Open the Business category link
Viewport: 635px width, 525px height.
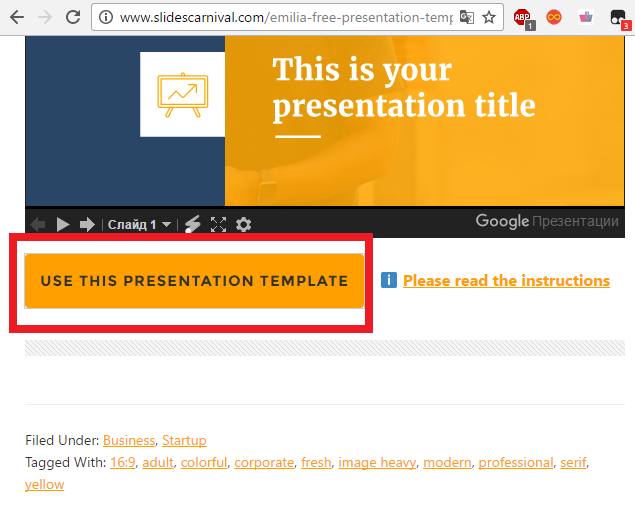[129, 440]
